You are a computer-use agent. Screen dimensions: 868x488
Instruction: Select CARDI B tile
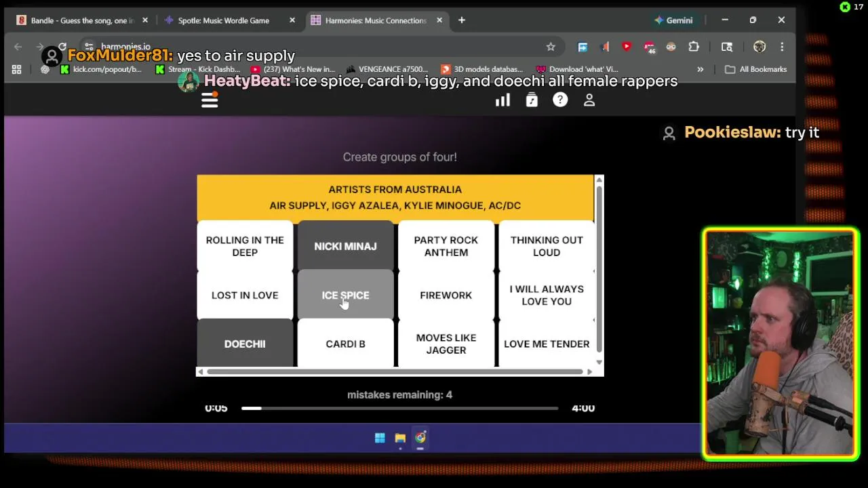[345, 343]
